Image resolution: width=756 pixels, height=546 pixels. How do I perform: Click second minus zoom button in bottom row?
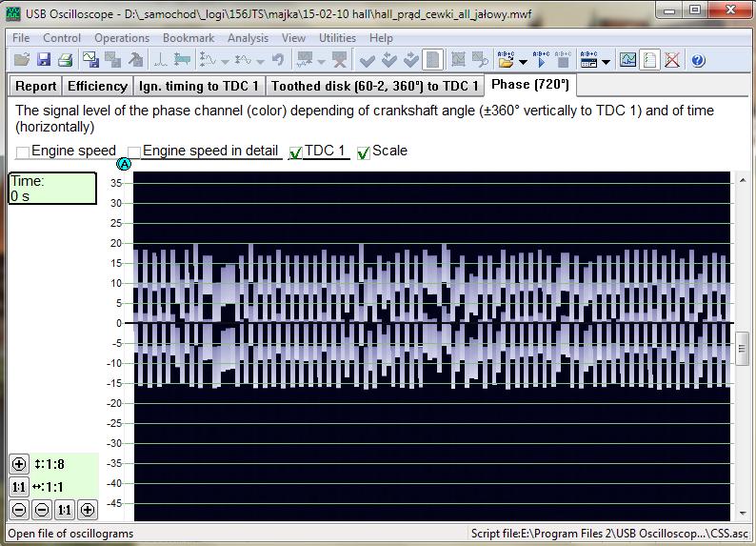pos(42,510)
